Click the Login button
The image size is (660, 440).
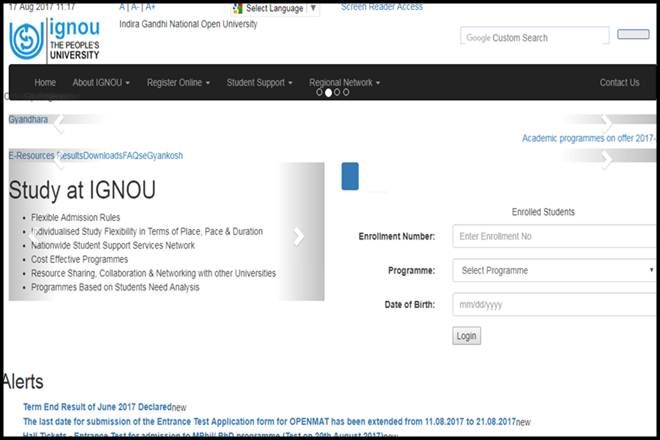pyautogui.click(x=466, y=336)
